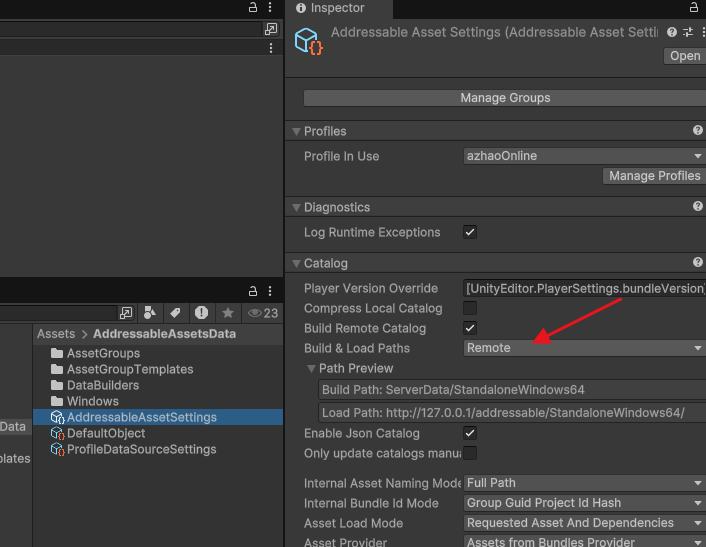The height and width of the screenshot is (547, 706).
Task: Toggle hidden packages visibility showing 23
Action: (263, 313)
